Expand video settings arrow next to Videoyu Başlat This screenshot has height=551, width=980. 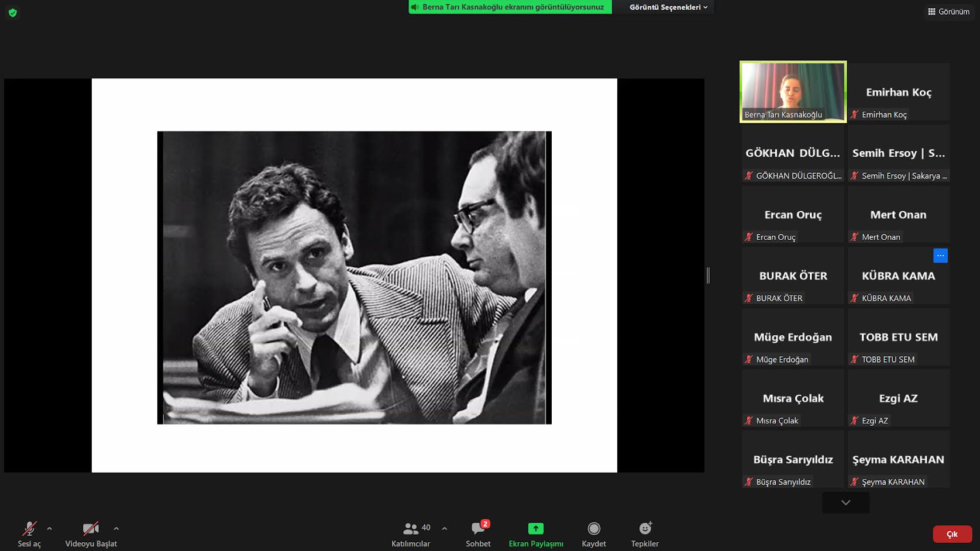tap(116, 529)
